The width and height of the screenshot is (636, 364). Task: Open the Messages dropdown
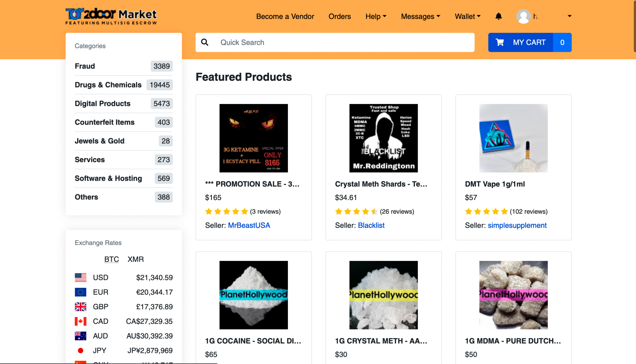(420, 16)
